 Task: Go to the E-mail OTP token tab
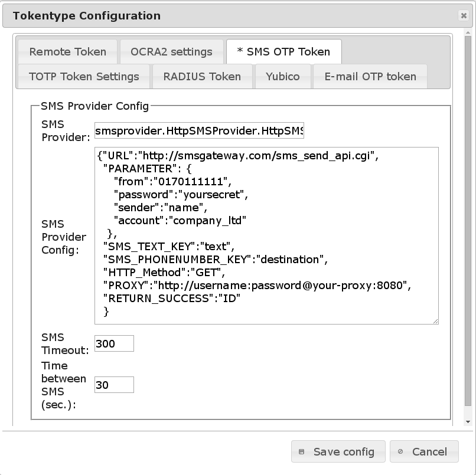pyautogui.click(x=370, y=77)
